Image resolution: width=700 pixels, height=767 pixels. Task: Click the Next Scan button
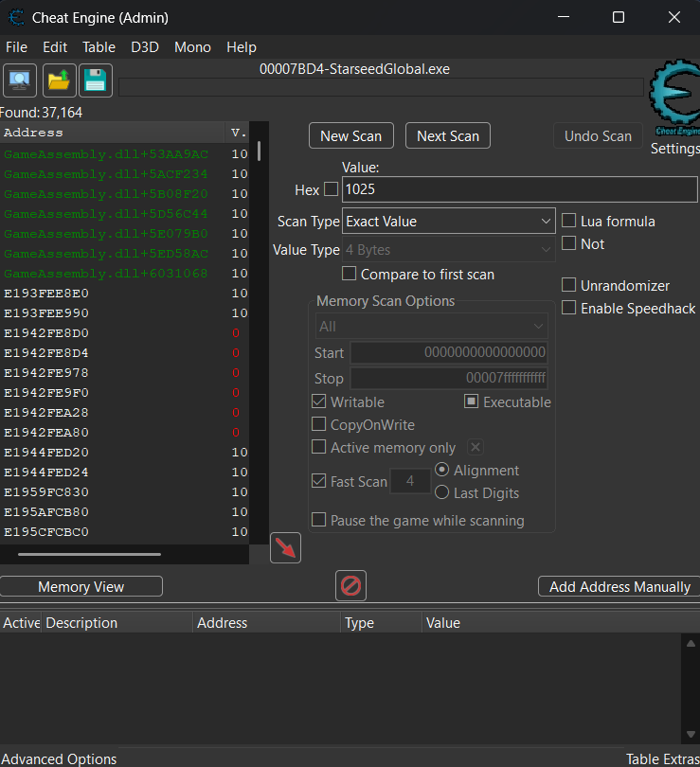(x=448, y=136)
